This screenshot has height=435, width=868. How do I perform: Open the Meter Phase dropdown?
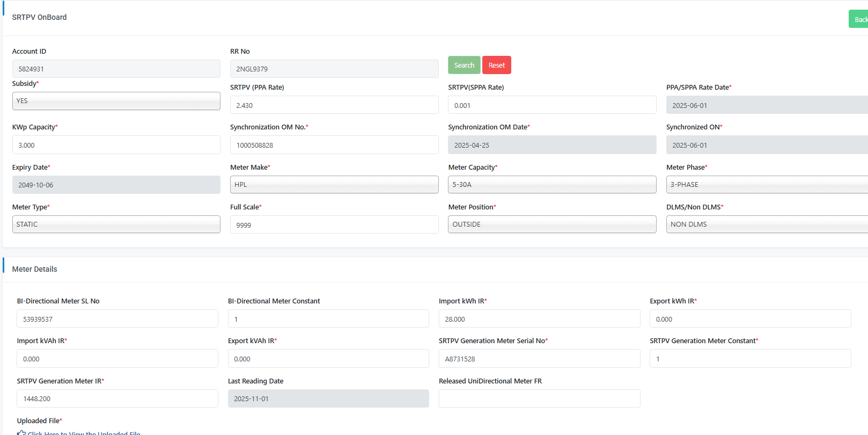pos(766,185)
